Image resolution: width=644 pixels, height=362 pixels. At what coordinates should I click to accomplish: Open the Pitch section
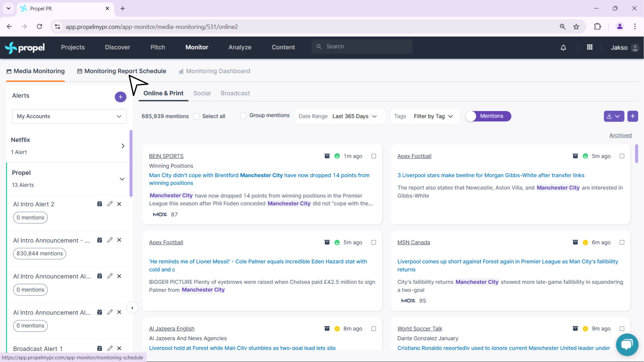pos(158,48)
